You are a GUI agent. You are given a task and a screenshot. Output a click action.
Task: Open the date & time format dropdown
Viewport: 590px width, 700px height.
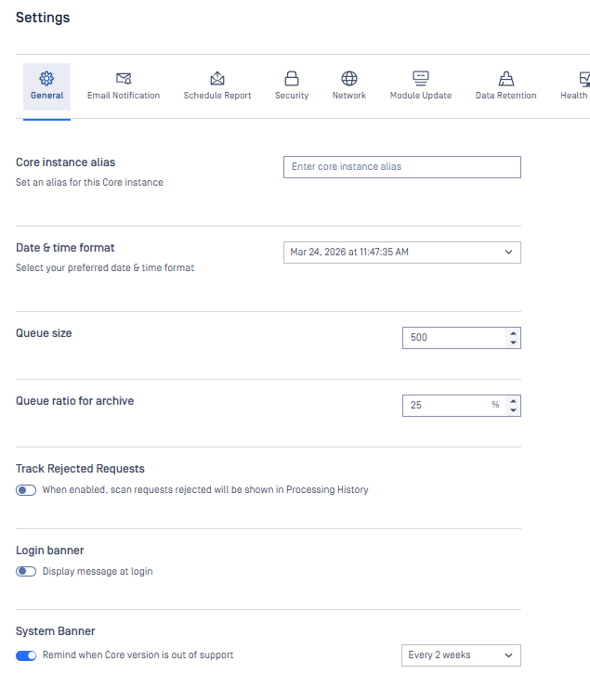(x=401, y=252)
